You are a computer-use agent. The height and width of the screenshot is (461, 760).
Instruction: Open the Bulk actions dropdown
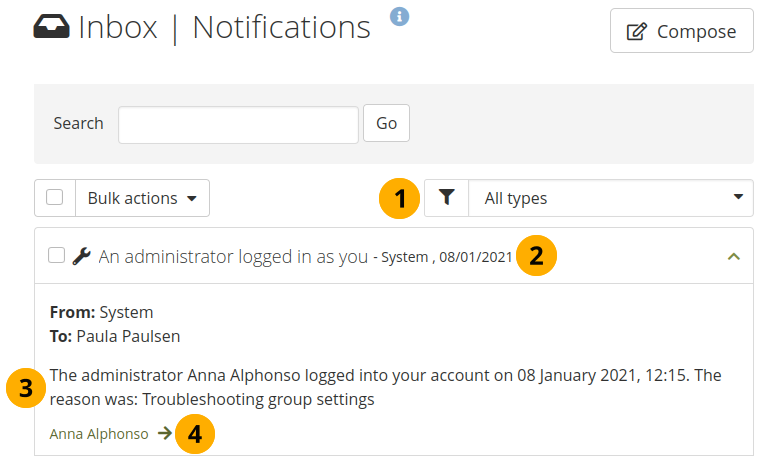pyautogui.click(x=142, y=198)
